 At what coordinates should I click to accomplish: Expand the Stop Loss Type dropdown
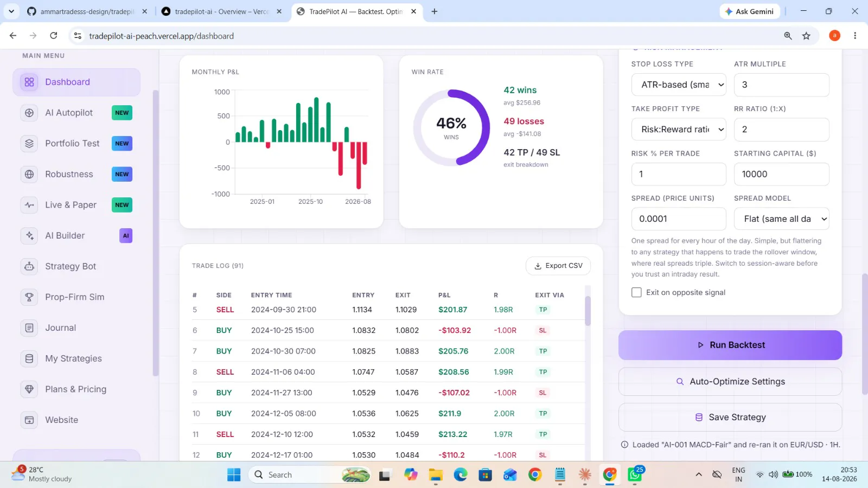point(679,85)
